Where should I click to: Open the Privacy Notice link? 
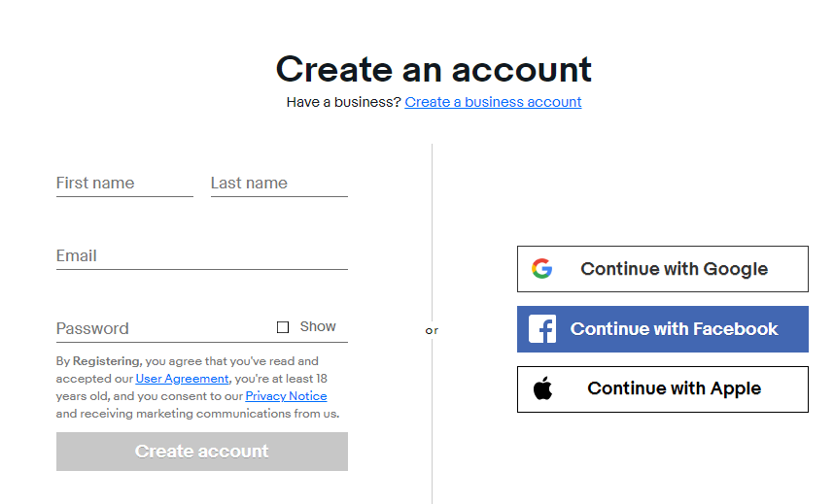click(x=286, y=396)
